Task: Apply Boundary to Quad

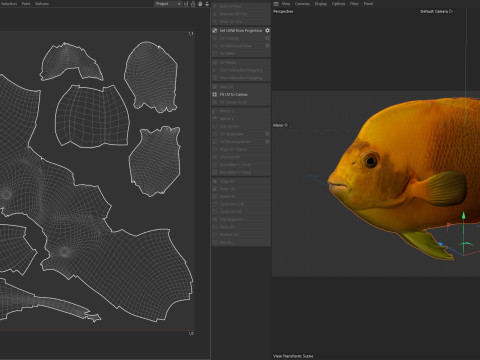Action: [x=241, y=172]
